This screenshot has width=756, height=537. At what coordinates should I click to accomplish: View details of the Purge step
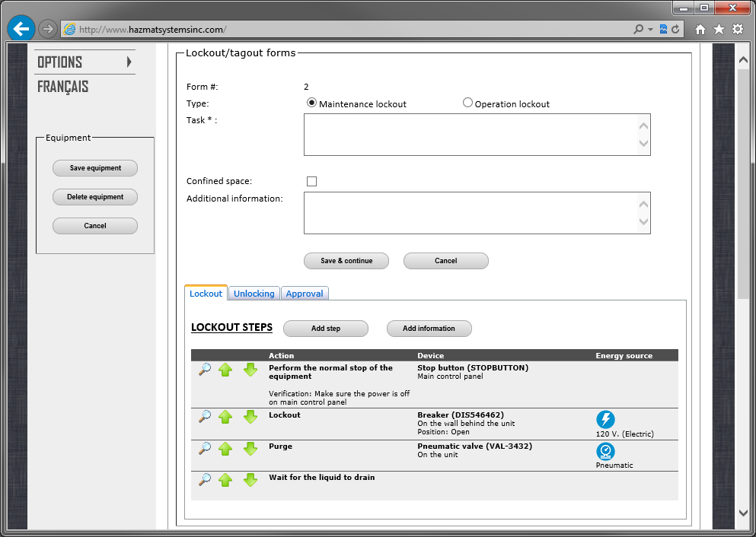tap(205, 448)
